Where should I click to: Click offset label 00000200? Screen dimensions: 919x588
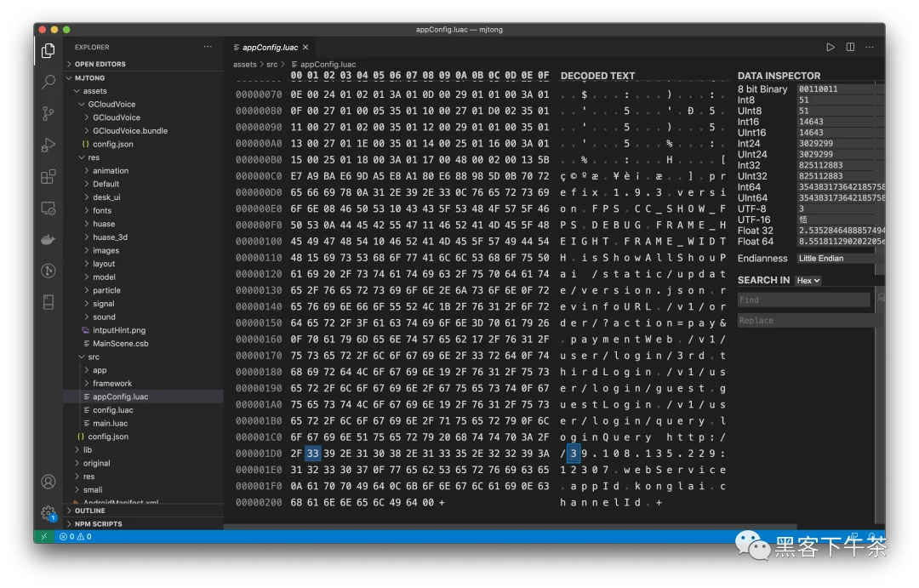click(x=259, y=502)
